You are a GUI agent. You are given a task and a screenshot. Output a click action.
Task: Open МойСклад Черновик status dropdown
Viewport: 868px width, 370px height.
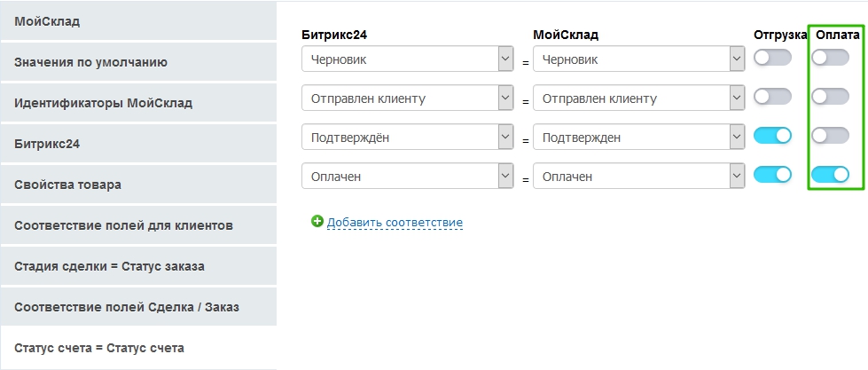[x=638, y=59]
